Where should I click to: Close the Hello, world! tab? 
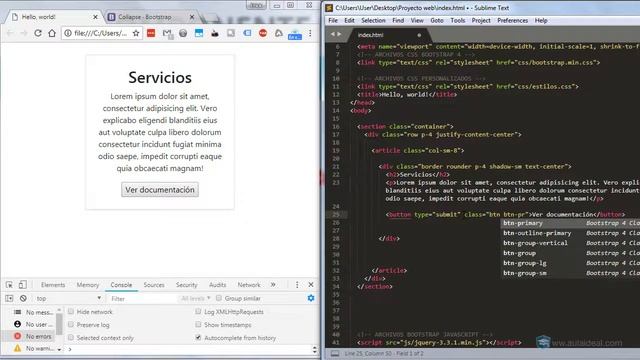[x=95, y=17]
